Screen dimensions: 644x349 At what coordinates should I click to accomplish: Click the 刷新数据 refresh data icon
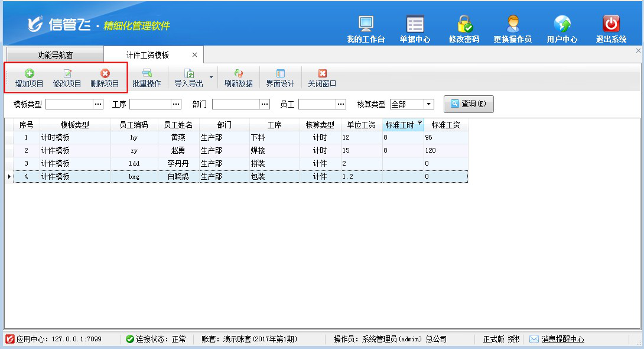click(x=239, y=73)
